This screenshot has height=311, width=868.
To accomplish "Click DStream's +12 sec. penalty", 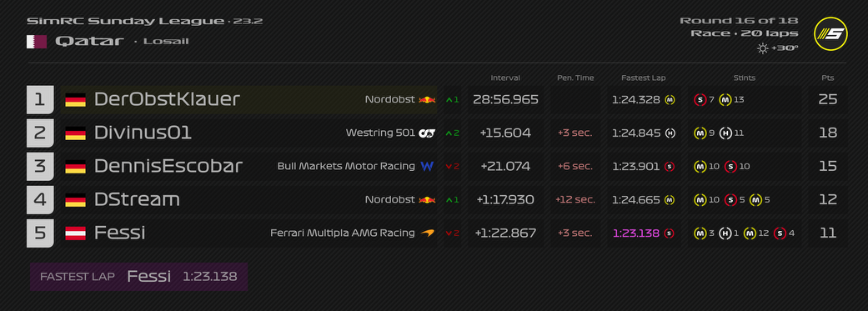I will pyautogui.click(x=575, y=200).
